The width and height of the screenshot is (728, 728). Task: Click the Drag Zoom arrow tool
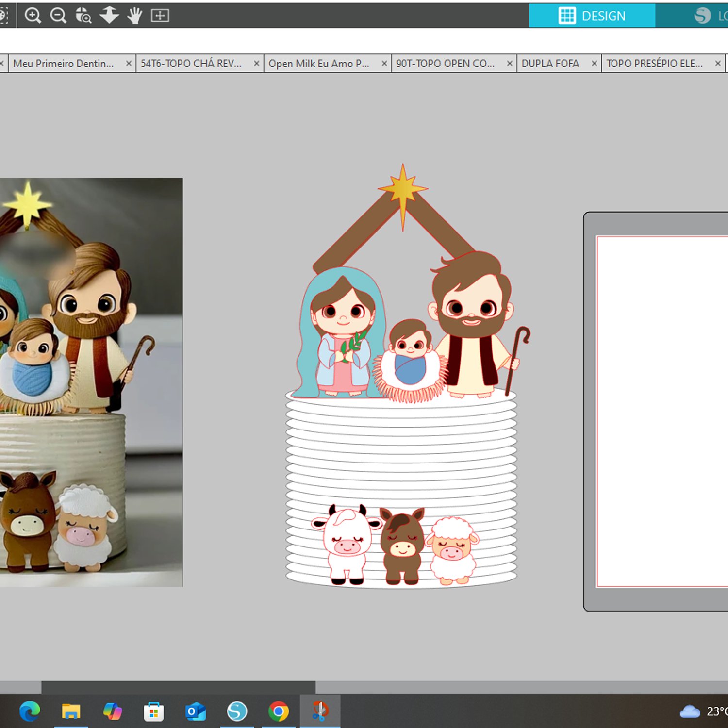pyautogui.click(x=109, y=16)
